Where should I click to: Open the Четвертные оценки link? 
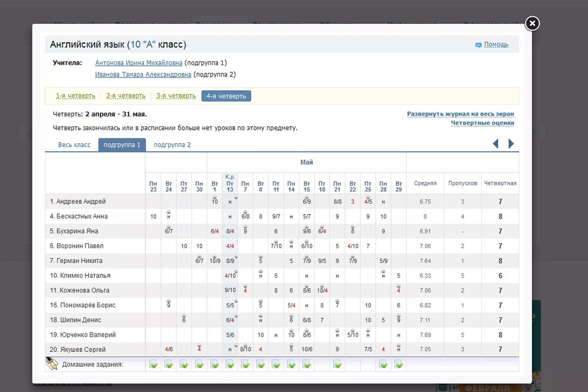point(482,123)
